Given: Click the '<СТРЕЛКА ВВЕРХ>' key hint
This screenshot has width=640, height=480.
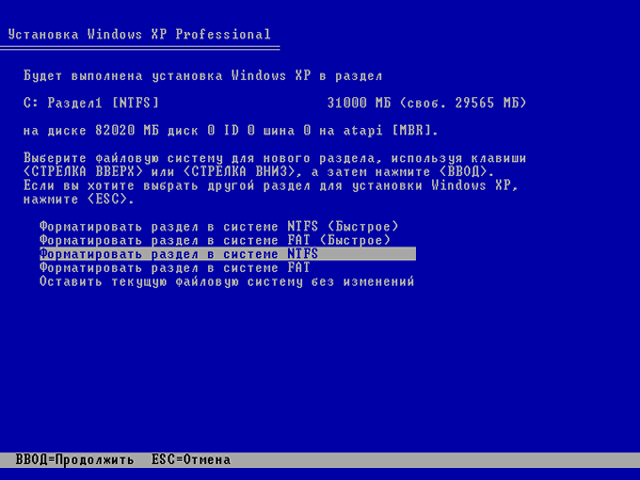Looking at the screenshot, I should (78, 172).
